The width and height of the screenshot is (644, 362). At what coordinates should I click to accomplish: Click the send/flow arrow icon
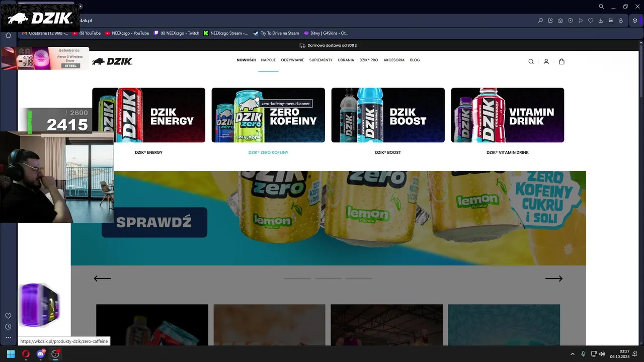pos(581,21)
